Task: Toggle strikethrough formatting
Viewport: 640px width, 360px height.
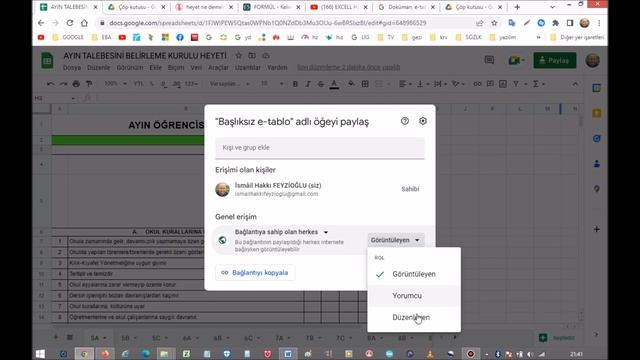Action: click(x=321, y=84)
